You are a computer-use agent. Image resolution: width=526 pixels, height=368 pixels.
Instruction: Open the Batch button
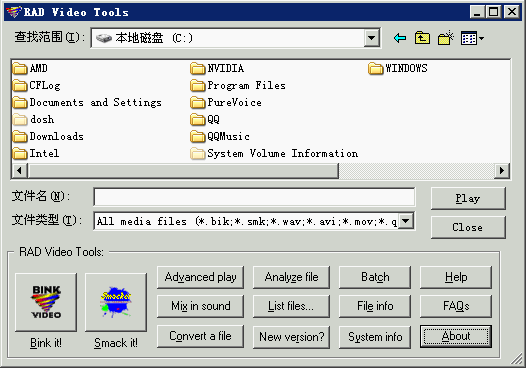375,277
